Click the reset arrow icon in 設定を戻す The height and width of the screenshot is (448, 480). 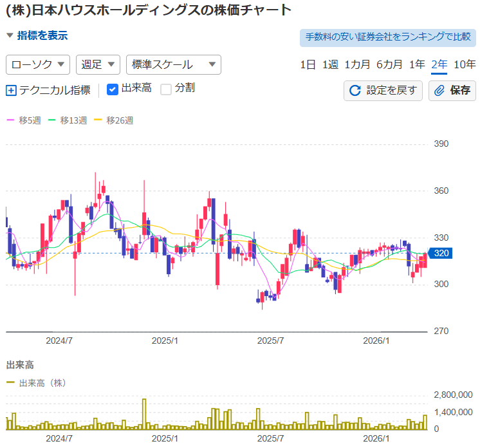pos(355,90)
